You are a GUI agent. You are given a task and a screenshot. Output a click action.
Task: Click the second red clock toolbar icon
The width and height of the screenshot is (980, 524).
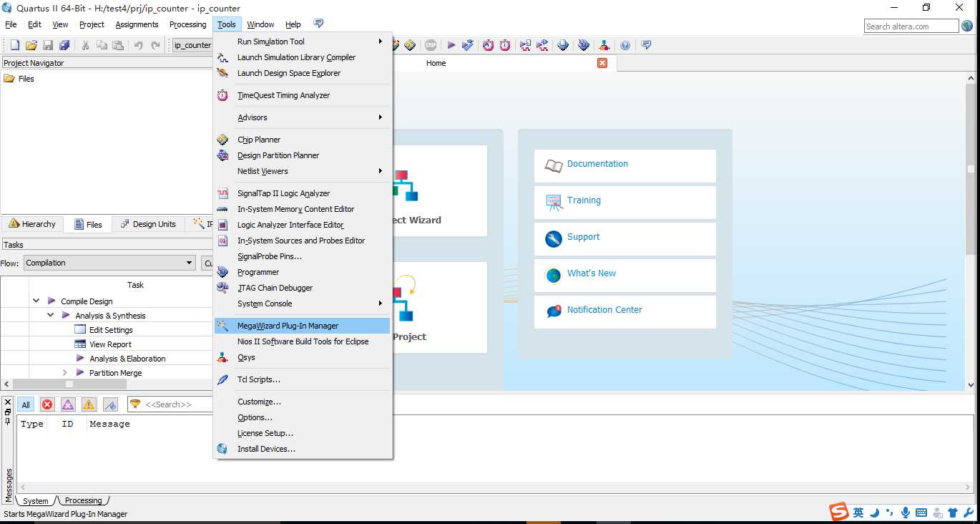pos(505,45)
